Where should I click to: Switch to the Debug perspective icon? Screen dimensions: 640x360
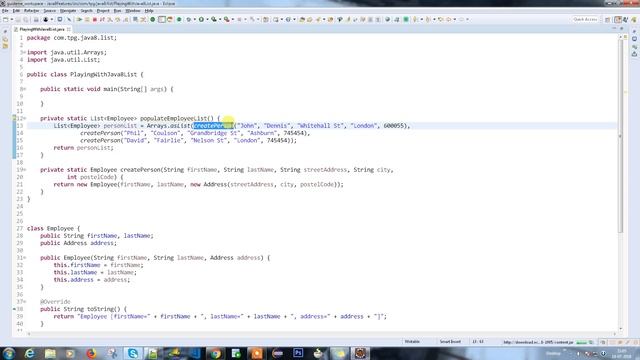coord(626,20)
